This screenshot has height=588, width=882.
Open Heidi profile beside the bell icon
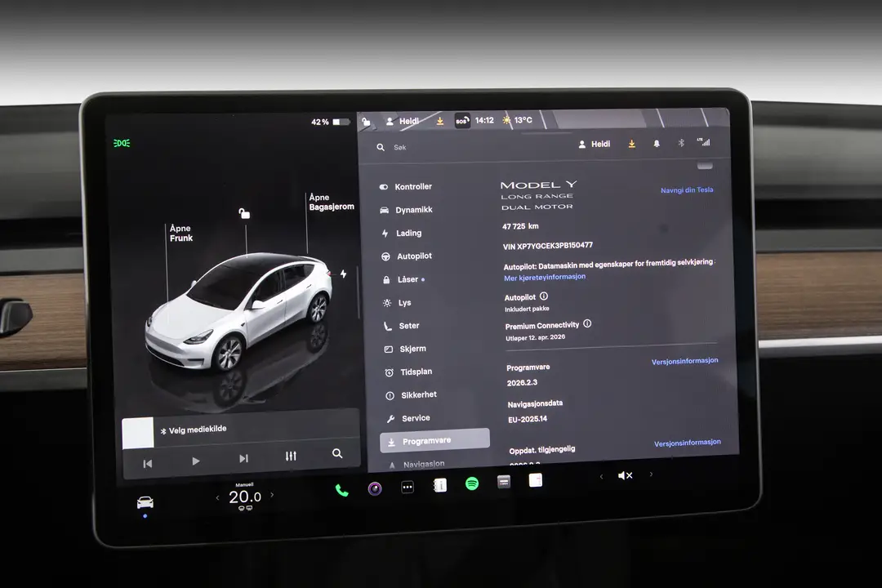595,144
